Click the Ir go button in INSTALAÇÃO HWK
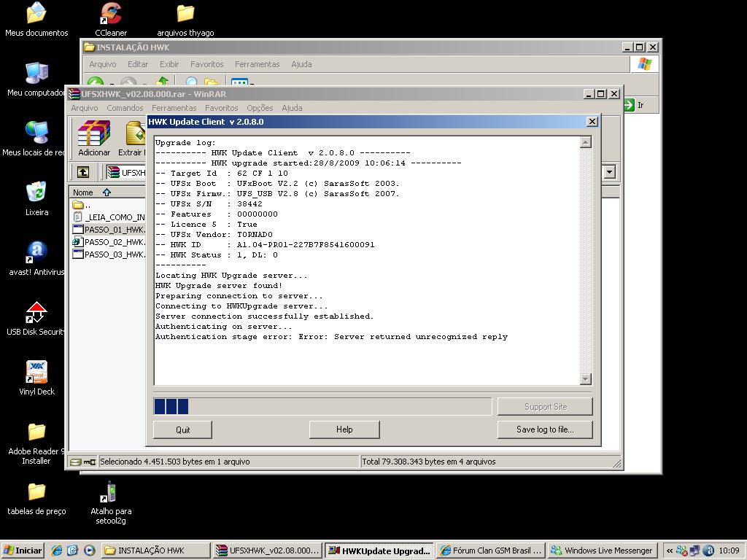This screenshot has height=560, width=747. (635, 105)
